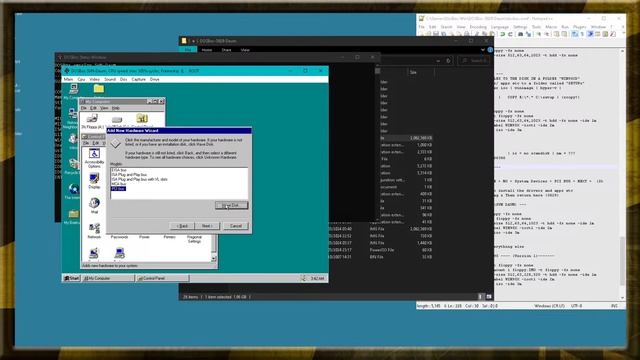Click Zoom In icon in Notepad++ toolbar

[x=539, y=34]
